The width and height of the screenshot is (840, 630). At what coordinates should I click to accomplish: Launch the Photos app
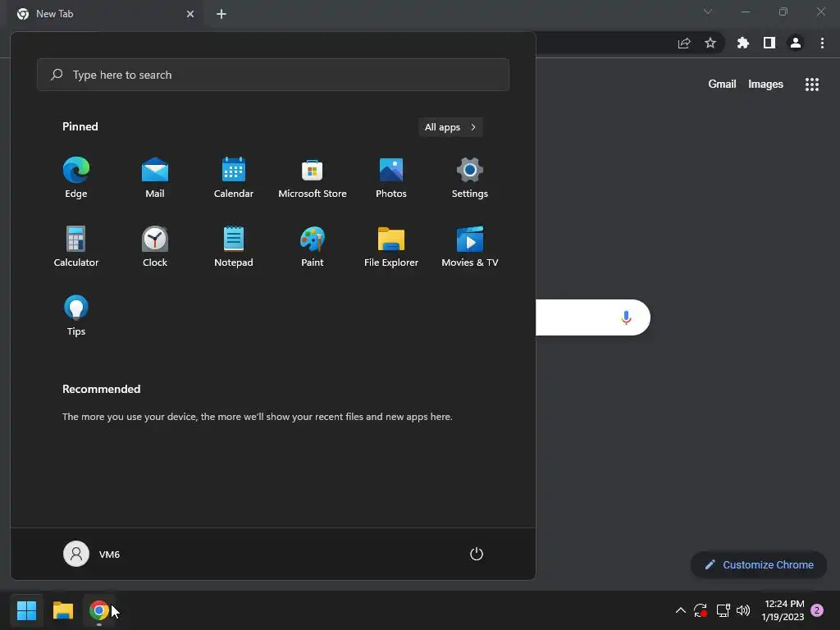[x=391, y=178]
